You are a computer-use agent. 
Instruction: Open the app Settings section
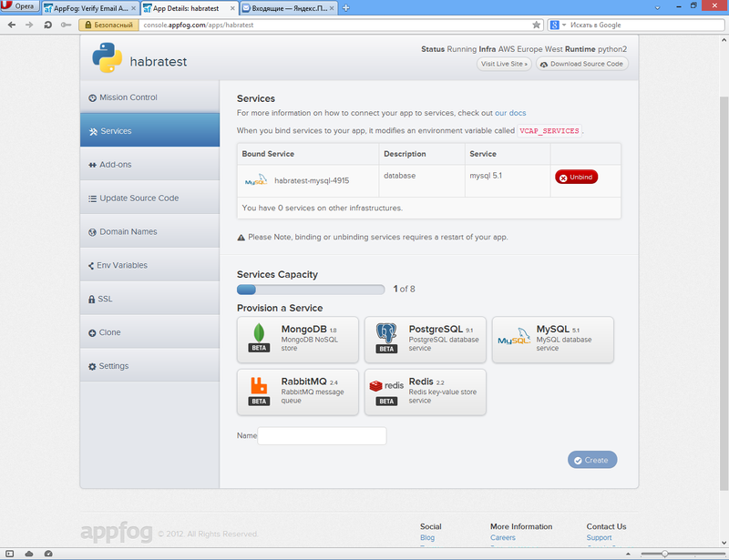149,366
